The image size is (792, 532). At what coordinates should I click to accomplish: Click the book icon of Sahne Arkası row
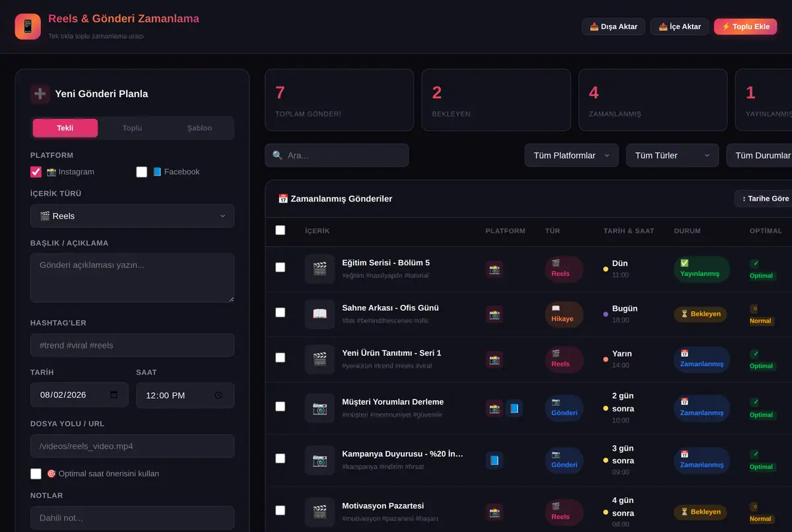pyautogui.click(x=319, y=314)
